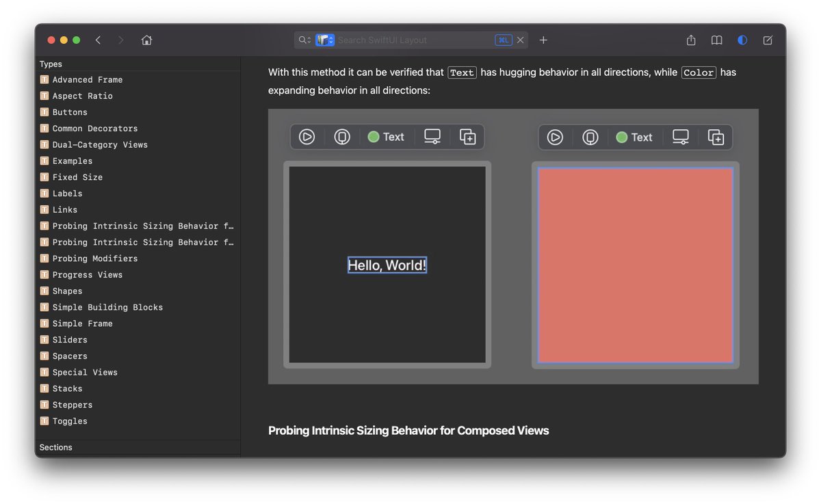The height and width of the screenshot is (504, 821).
Task: Select the Fixed Size entry
Action: [138, 177]
